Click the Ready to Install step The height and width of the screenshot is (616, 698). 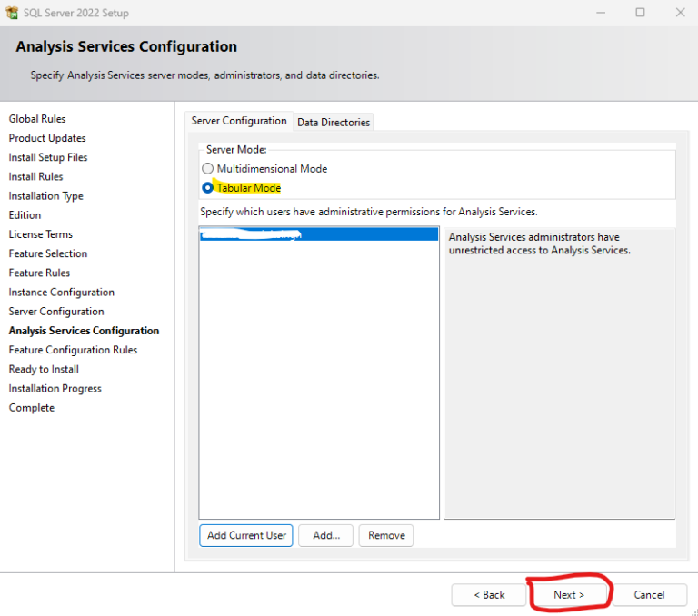click(44, 369)
